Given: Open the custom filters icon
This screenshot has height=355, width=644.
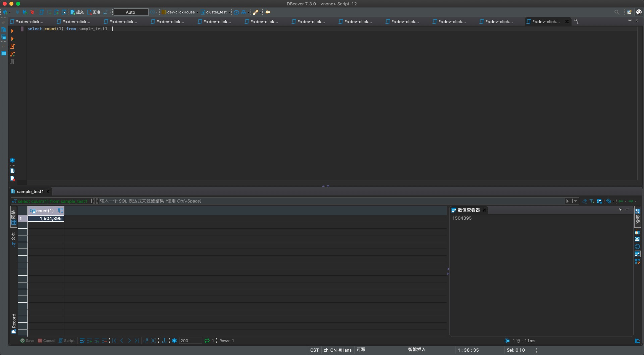Looking at the screenshot, I should click(599, 201).
